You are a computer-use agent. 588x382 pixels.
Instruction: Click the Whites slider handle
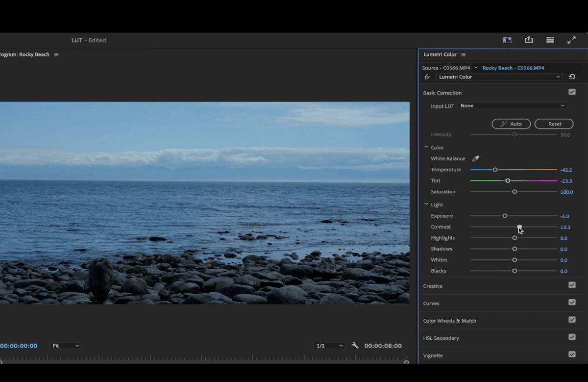point(514,260)
